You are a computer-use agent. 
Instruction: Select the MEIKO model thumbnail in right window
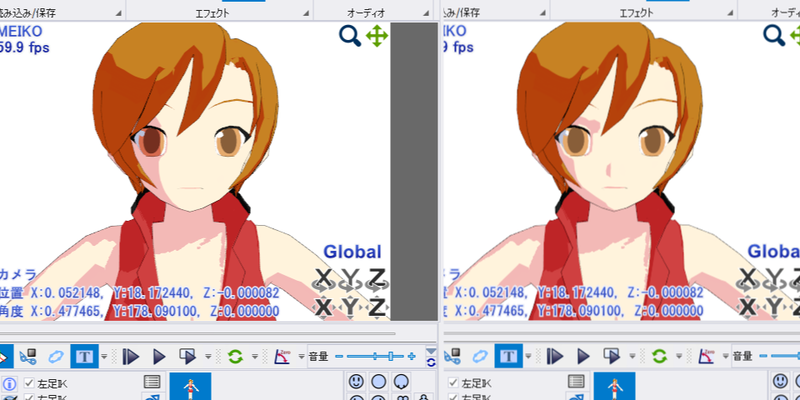[614, 386]
